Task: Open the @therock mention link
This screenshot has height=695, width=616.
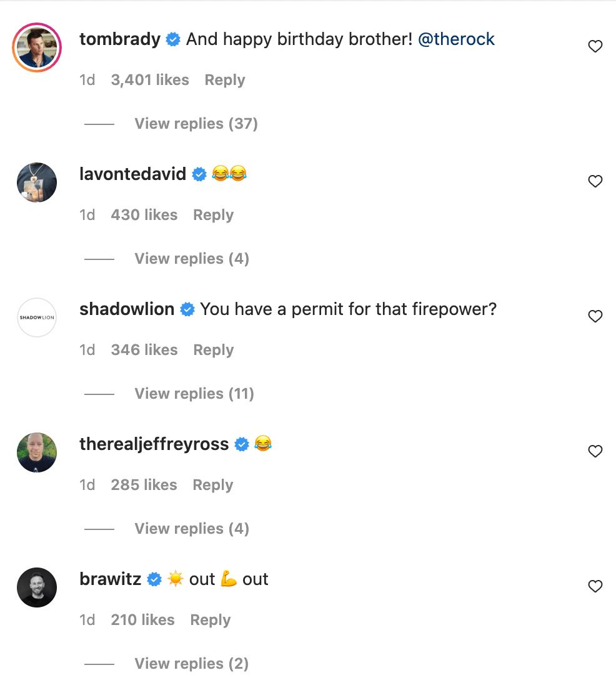Action: [x=456, y=39]
